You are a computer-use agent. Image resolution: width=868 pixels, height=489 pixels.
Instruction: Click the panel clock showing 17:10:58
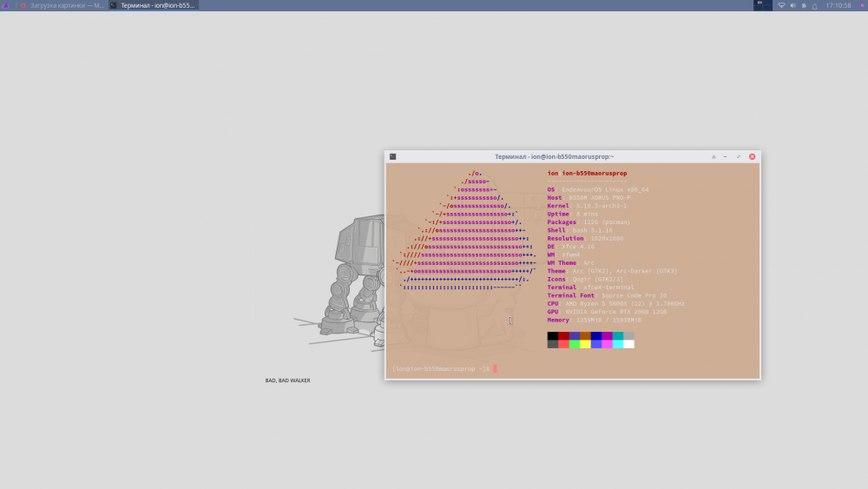838,5
